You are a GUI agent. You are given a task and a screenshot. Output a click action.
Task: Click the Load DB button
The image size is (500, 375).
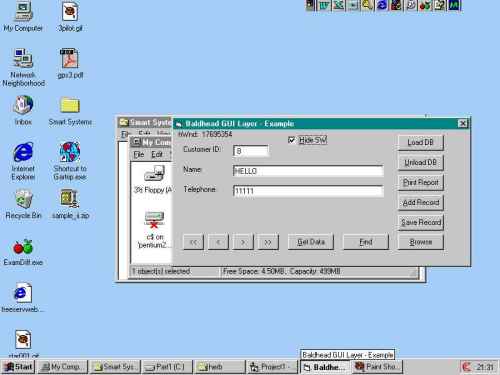[x=420, y=142]
